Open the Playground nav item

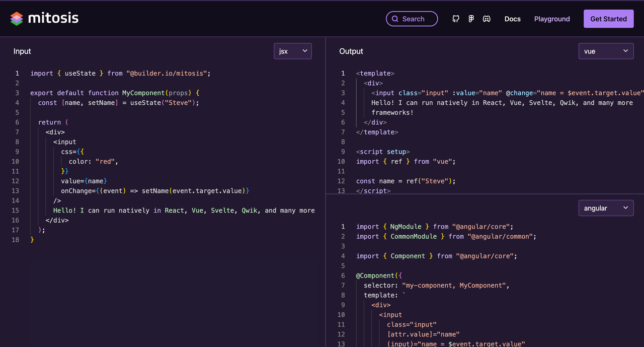click(552, 19)
